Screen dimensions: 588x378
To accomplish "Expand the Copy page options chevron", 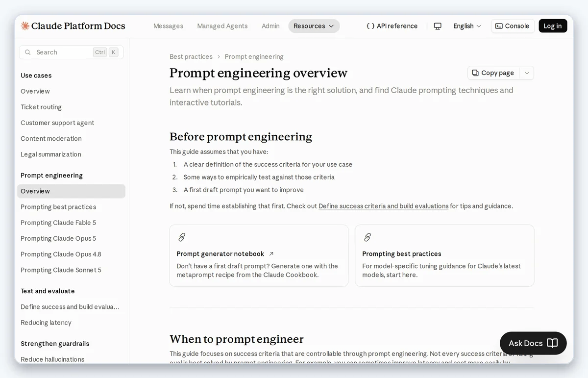I will click(527, 73).
